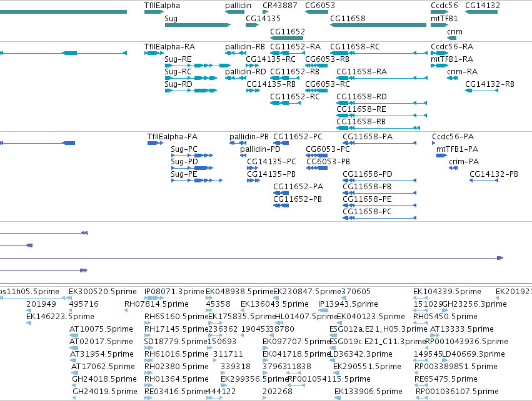Select the CR43887 gene arrow
532x401 pixels.
point(265,12)
